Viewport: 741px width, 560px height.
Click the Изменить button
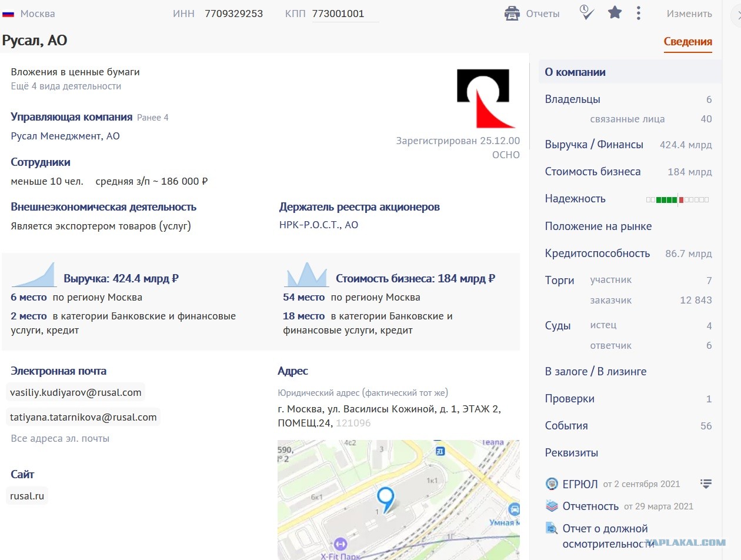(x=689, y=14)
